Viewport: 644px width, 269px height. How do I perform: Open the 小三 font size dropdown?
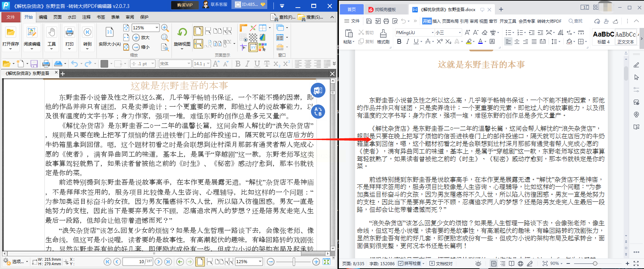coord(459,32)
